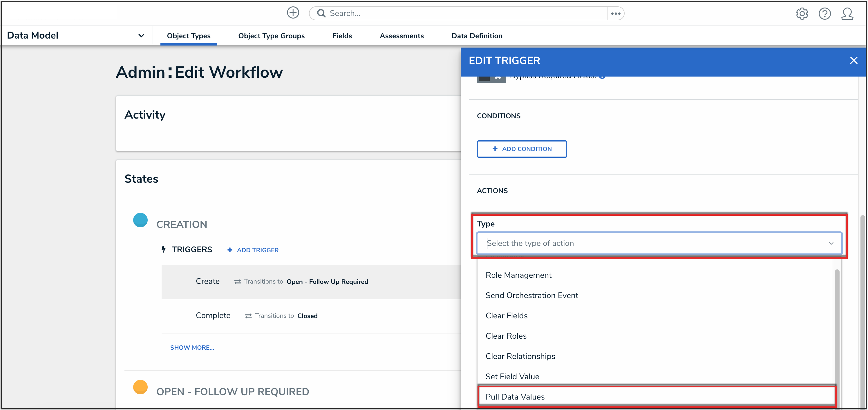Click the Triggers lightning bolt icon

pyautogui.click(x=164, y=250)
